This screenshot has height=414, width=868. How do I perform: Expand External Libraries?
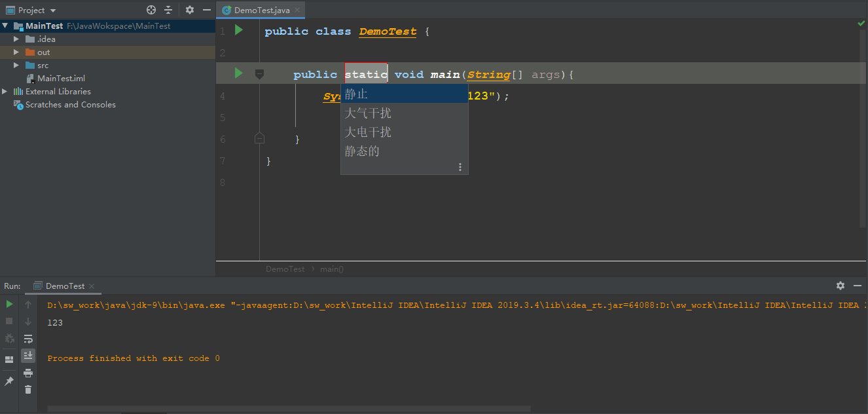pos(5,91)
